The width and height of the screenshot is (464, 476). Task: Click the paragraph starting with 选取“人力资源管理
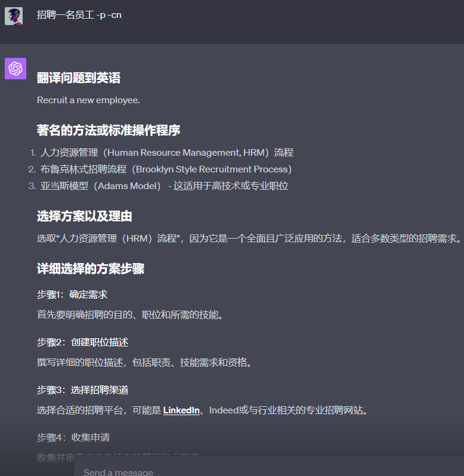click(x=249, y=239)
